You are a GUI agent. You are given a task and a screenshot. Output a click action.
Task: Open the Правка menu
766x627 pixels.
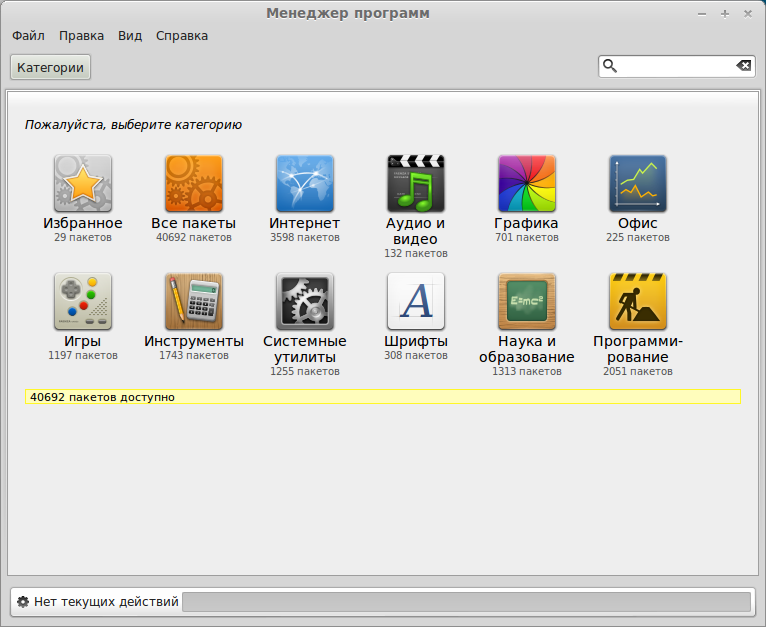click(81, 36)
